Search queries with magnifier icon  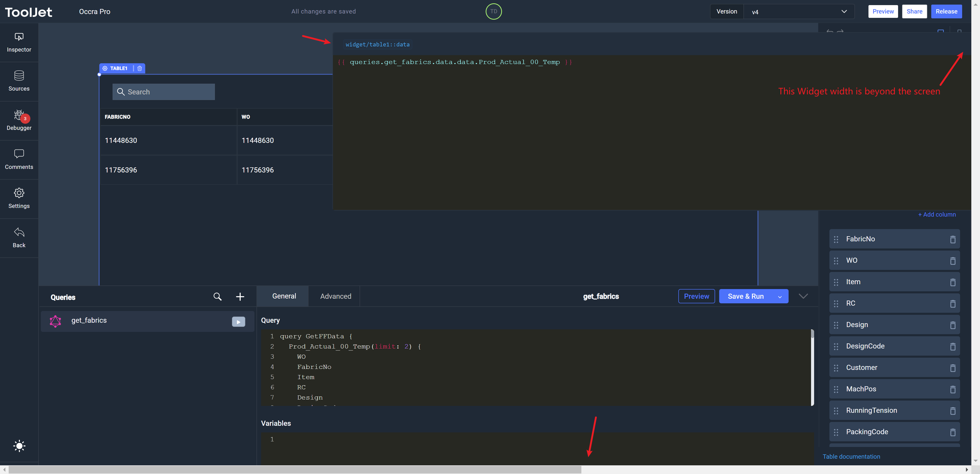[x=217, y=297]
